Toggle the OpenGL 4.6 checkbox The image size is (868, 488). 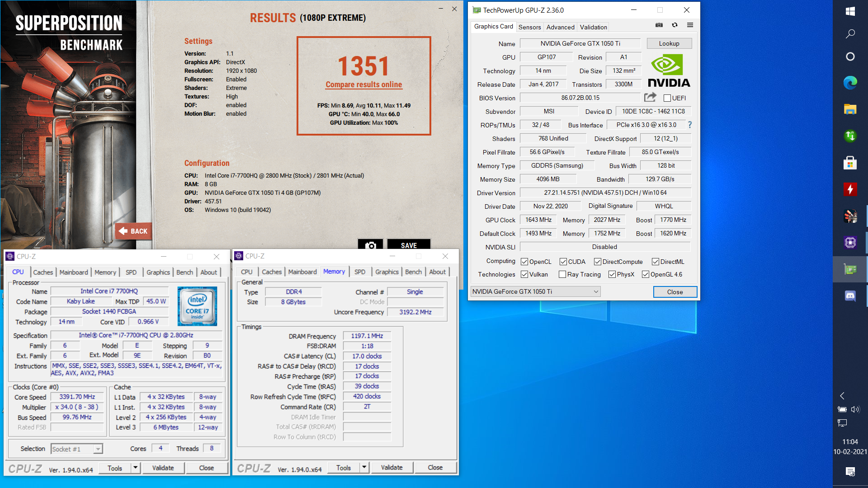[x=646, y=274]
